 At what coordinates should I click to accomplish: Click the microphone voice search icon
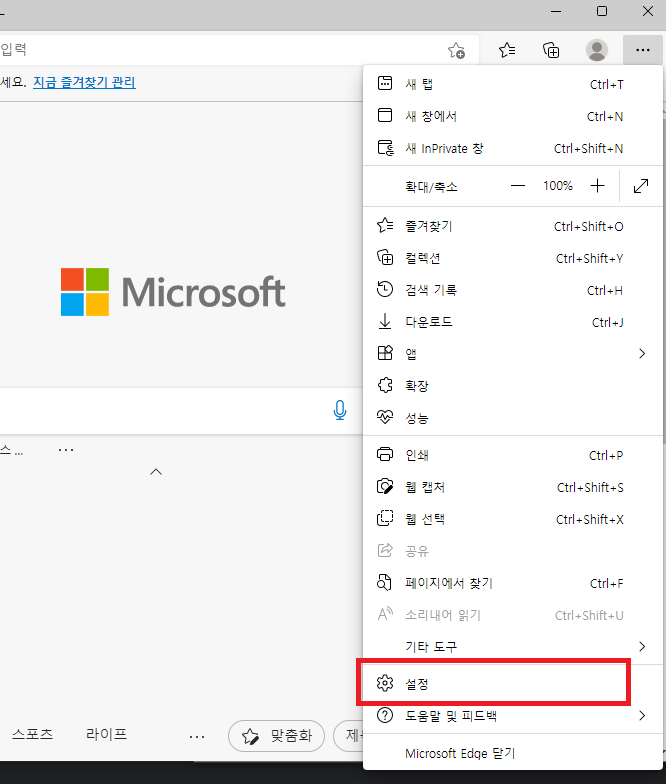pyautogui.click(x=340, y=410)
